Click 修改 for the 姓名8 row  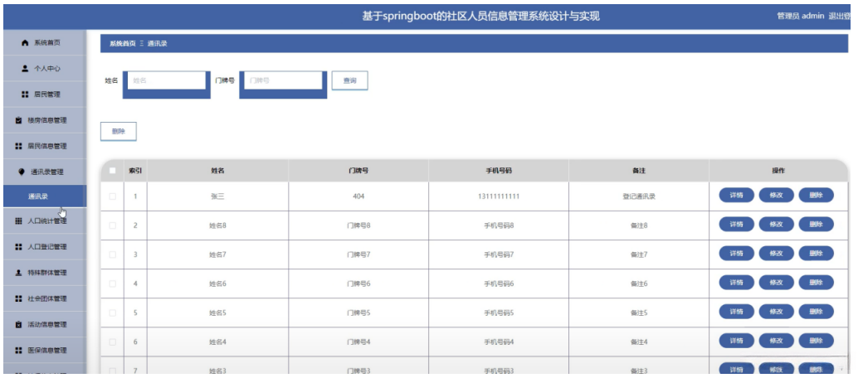coord(776,225)
